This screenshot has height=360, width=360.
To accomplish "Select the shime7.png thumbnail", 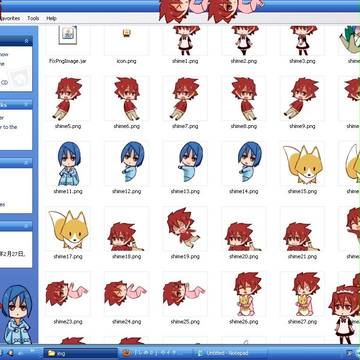I will point(185,99).
